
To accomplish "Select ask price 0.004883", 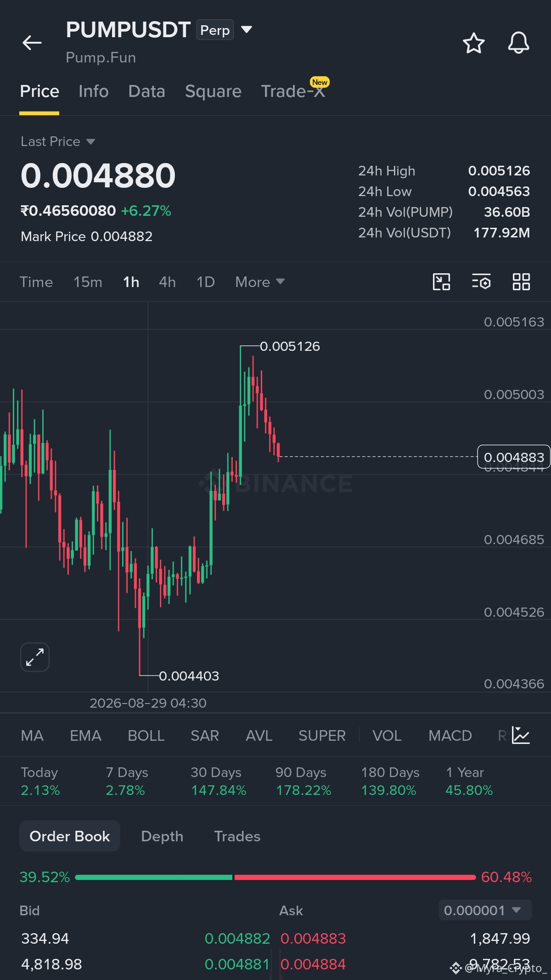I will click(313, 939).
